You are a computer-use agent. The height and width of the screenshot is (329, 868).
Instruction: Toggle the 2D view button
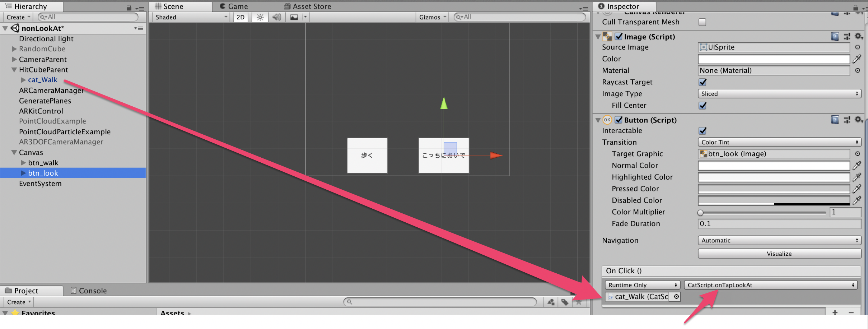[x=241, y=17]
